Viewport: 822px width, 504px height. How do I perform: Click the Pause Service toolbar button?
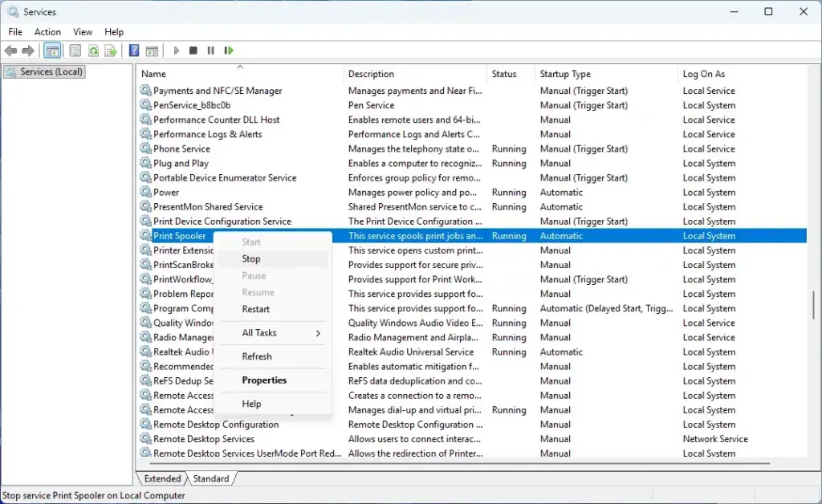211,51
